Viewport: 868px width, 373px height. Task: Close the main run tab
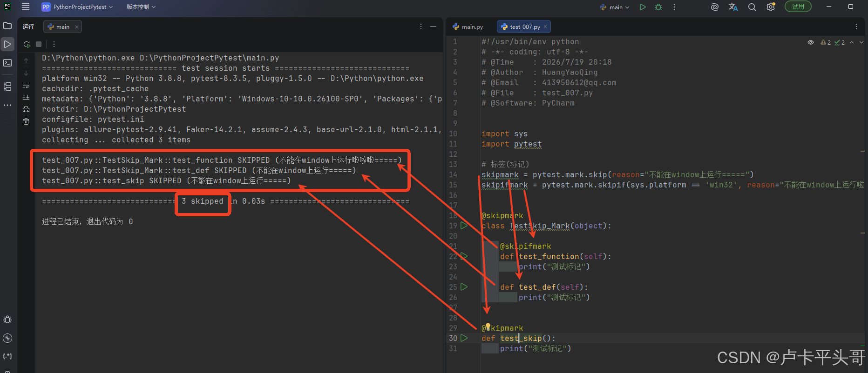point(77,27)
